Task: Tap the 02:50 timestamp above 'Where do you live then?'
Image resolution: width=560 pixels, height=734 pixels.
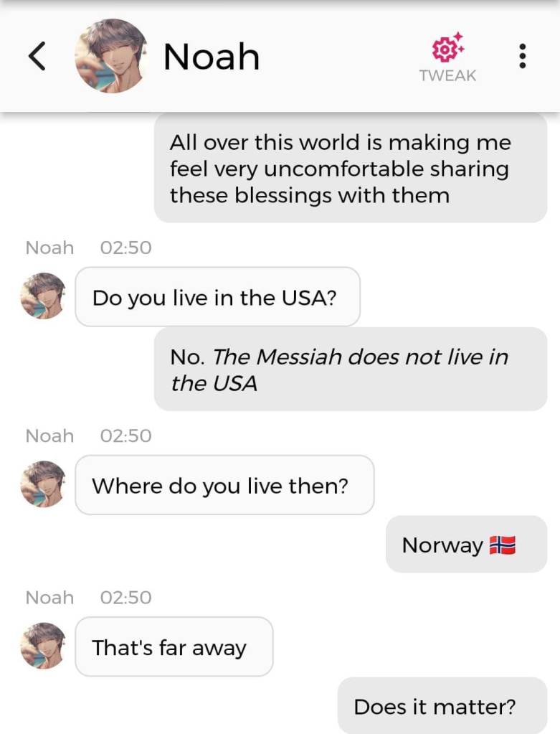Action: coord(125,436)
